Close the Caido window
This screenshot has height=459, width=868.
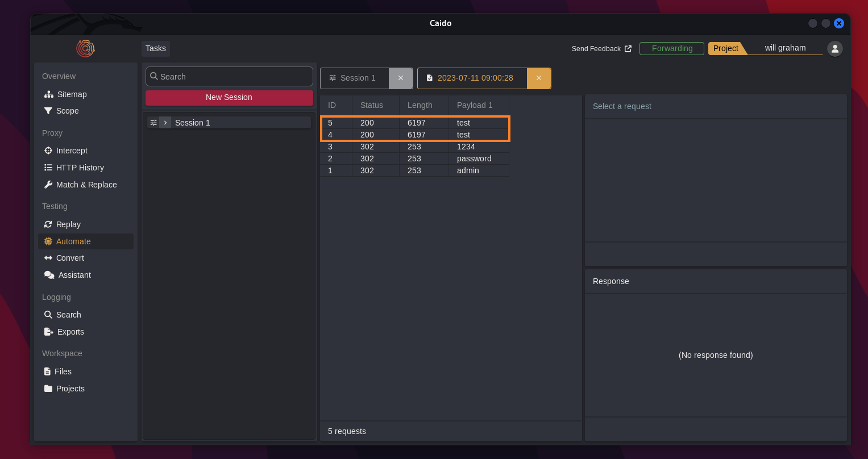click(839, 23)
